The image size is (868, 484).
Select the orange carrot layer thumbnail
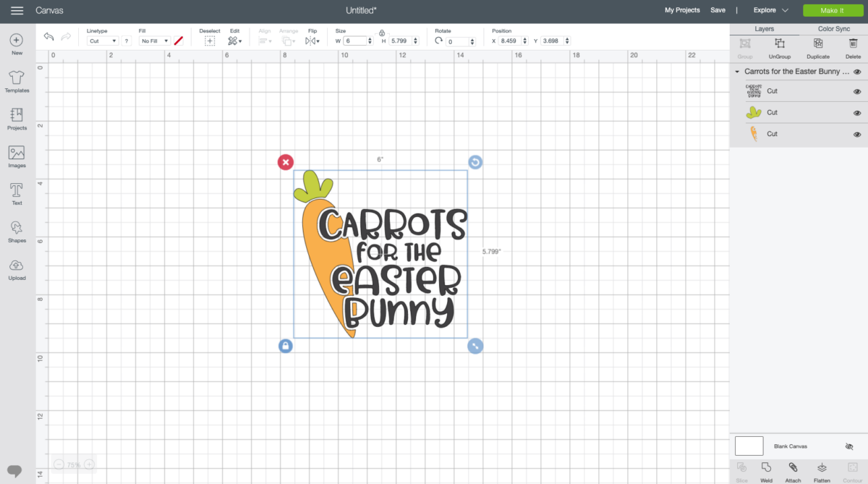point(754,134)
